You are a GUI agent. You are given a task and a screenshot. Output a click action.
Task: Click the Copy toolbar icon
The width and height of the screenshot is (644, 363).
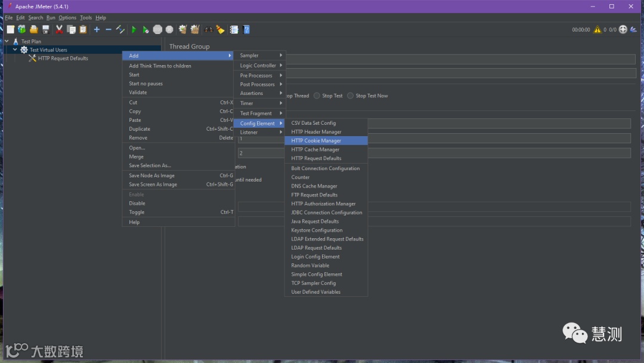[71, 30]
